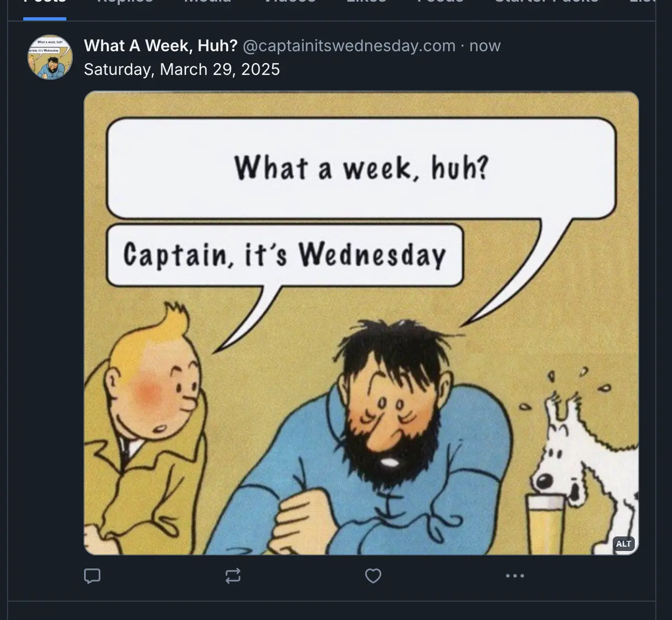The image size is (672, 620).
Task: Select the post text Saturday, March 29, 2025
Action: [182, 69]
